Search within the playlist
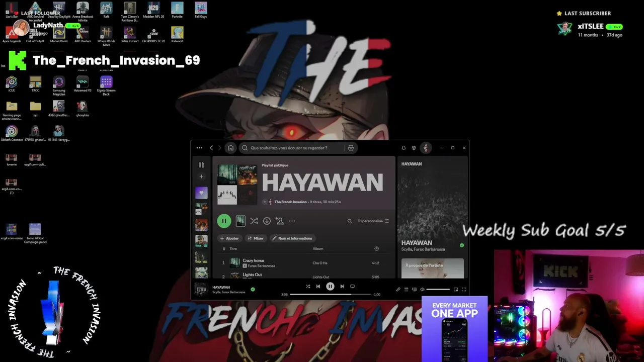 (x=350, y=221)
